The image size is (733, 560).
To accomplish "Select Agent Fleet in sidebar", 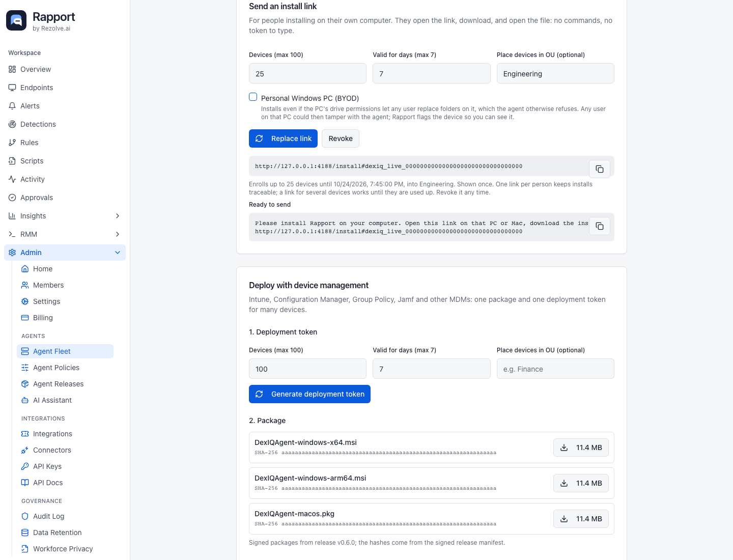I will coord(65,351).
